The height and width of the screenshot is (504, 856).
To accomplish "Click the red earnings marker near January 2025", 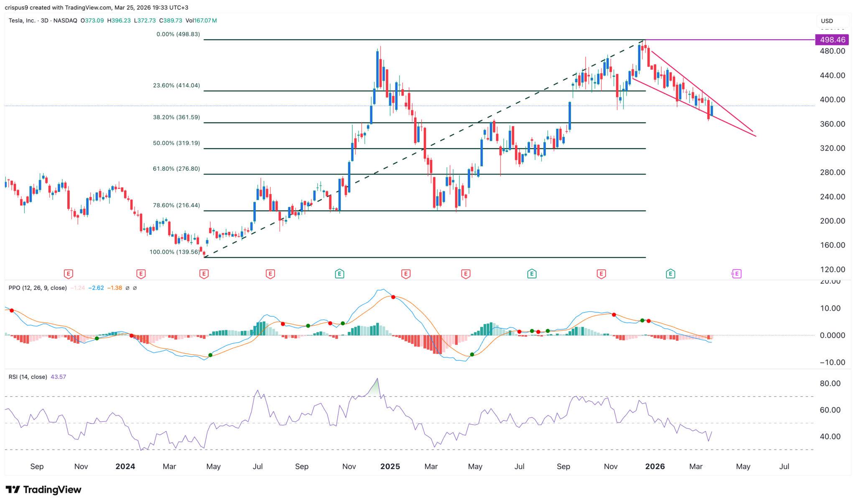I will [405, 274].
